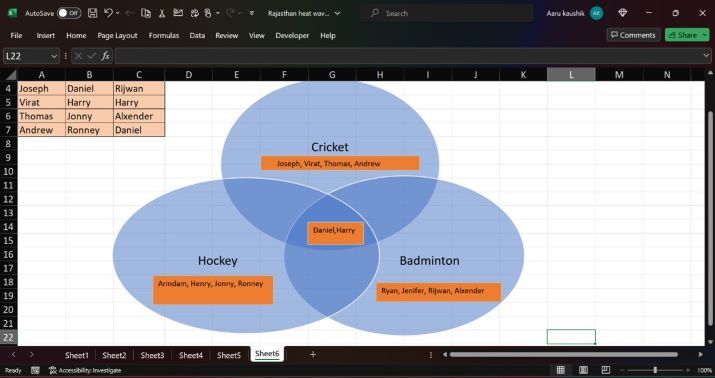Click the chart icon in quick access toolbar
Screen dimensions: 715x378
[178, 13]
